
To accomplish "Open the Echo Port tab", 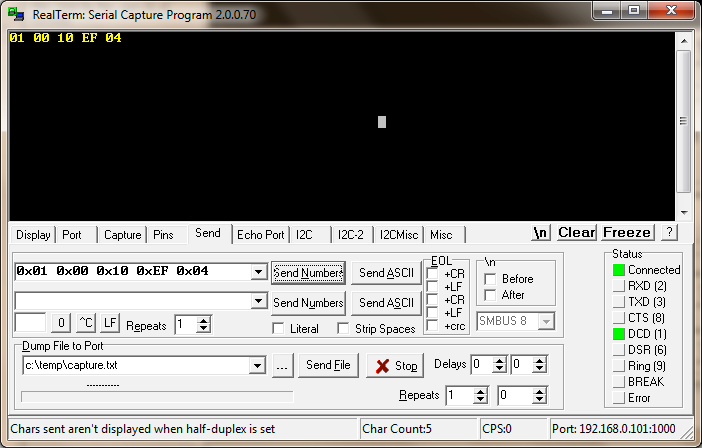I will [x=261, y=235].
